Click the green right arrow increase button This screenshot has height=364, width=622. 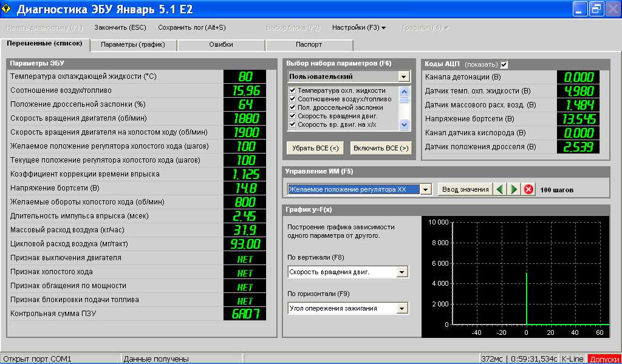[514, 189]
